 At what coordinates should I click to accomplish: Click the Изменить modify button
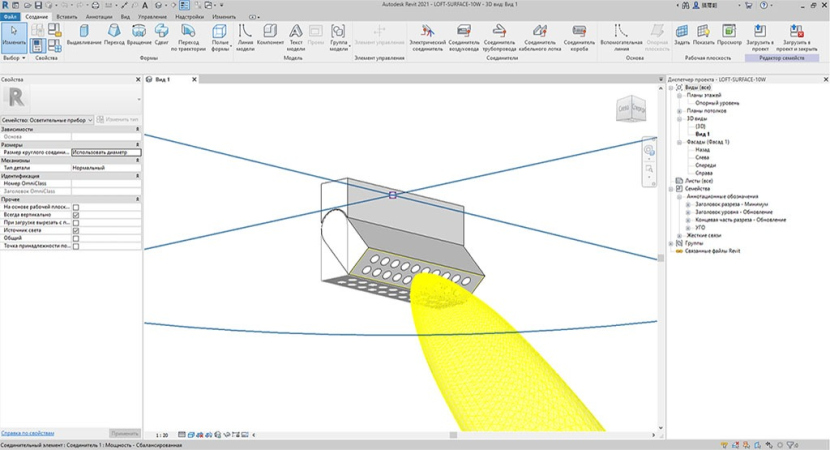pyautogui.click(x=14, y=35)
